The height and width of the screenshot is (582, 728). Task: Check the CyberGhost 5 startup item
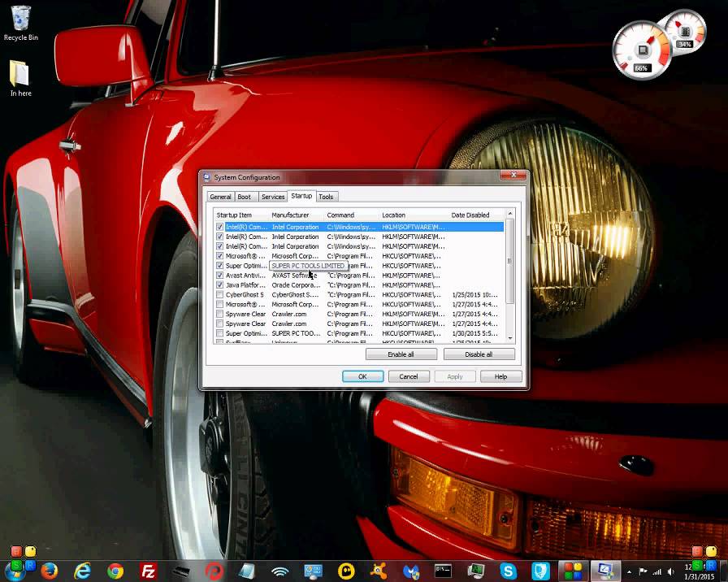coord(219,294)
